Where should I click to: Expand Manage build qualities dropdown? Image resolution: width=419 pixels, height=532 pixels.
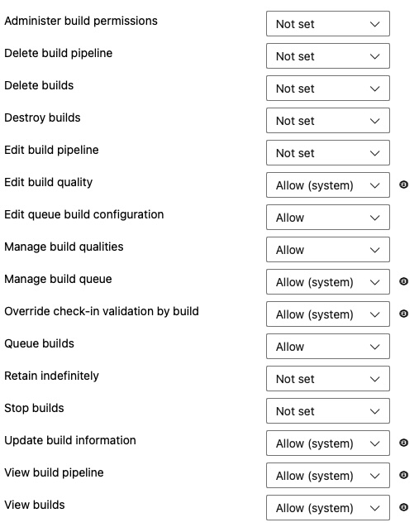click(328, 250)
